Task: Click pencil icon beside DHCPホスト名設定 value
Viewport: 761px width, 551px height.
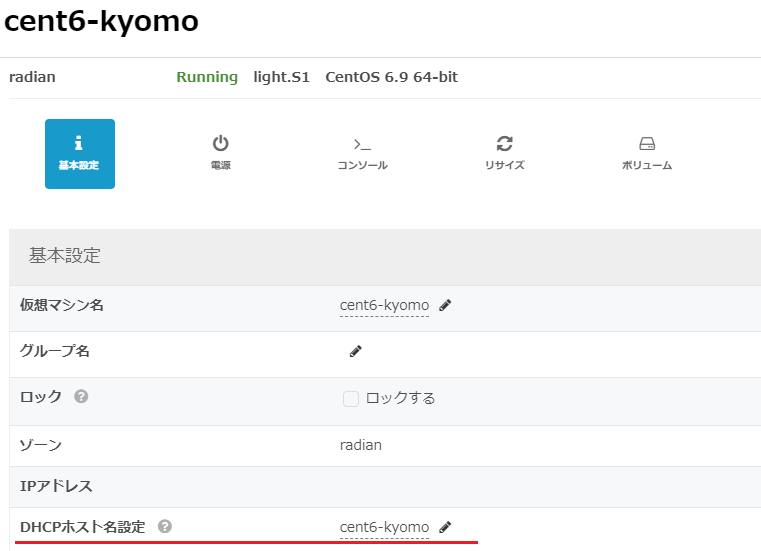Action: (445, 527)
